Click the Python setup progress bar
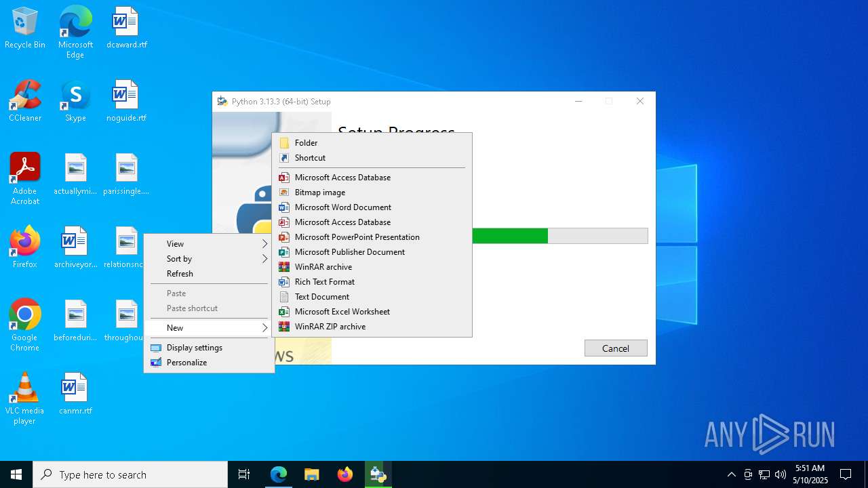 coord(560,236)
